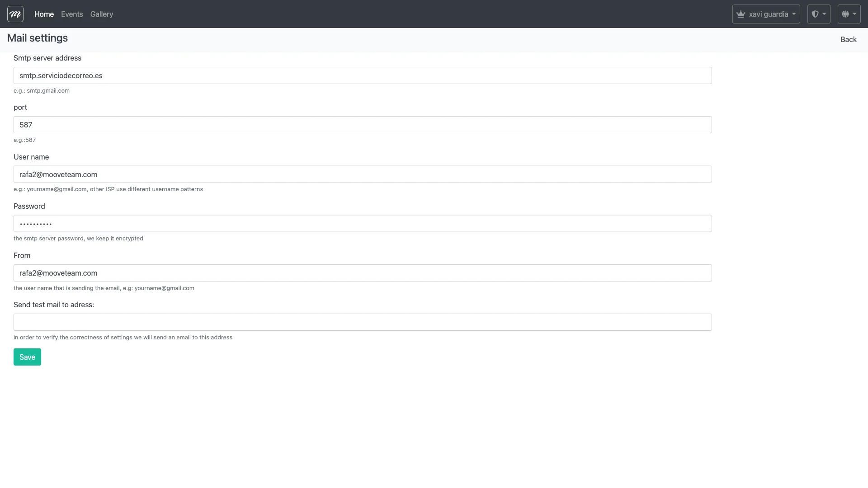Select the Smtp server address field
The image size is (868, 488).
[362, 75]
